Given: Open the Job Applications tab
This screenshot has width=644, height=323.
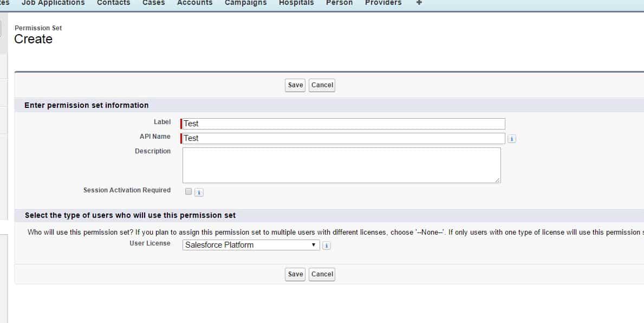Looking at the screenshot, I should click(53, 3).
